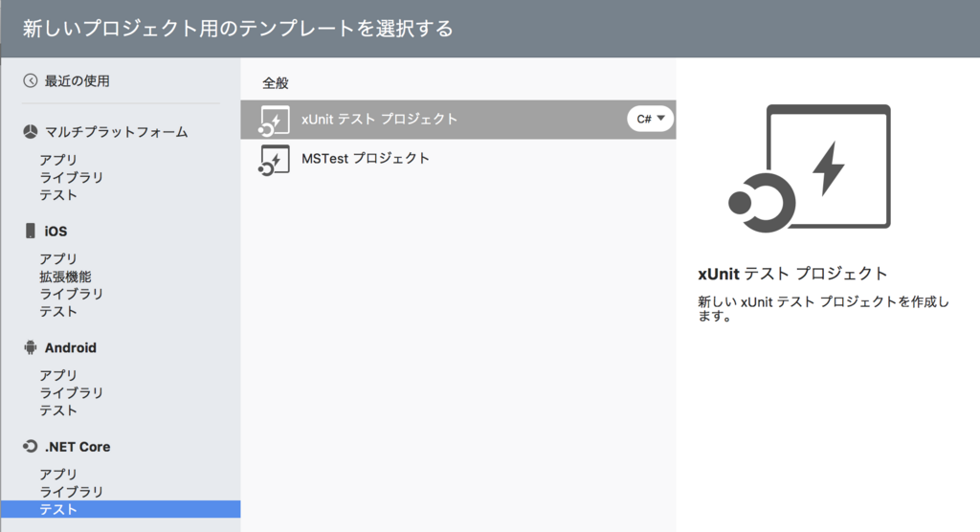Select ライブラリ under Android

pos(71,392)
